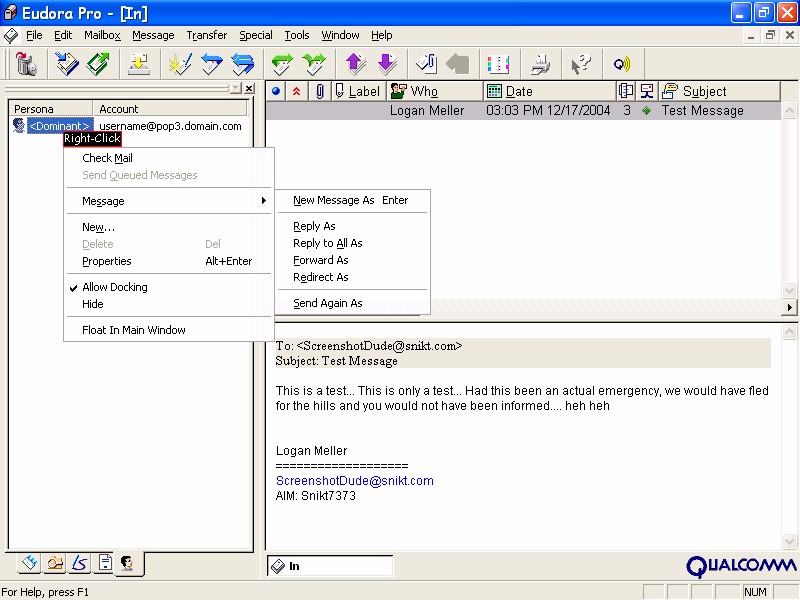Image resolution: width=800 pixels, height=600 pixels.
Task: Sort by the red chevron priority column
Action: 296,91
